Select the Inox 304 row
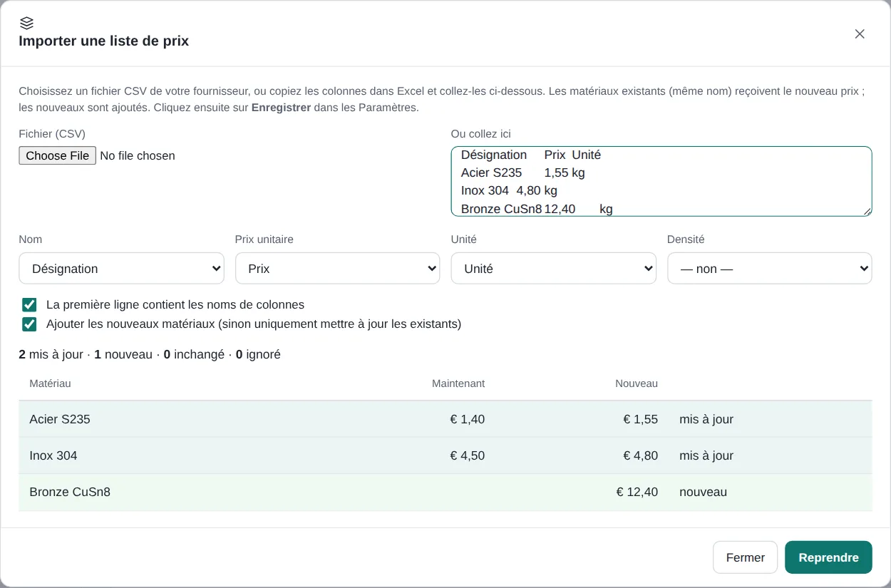Image resolution: width=891 pixels, height=588 pixels. click(445, 455)
